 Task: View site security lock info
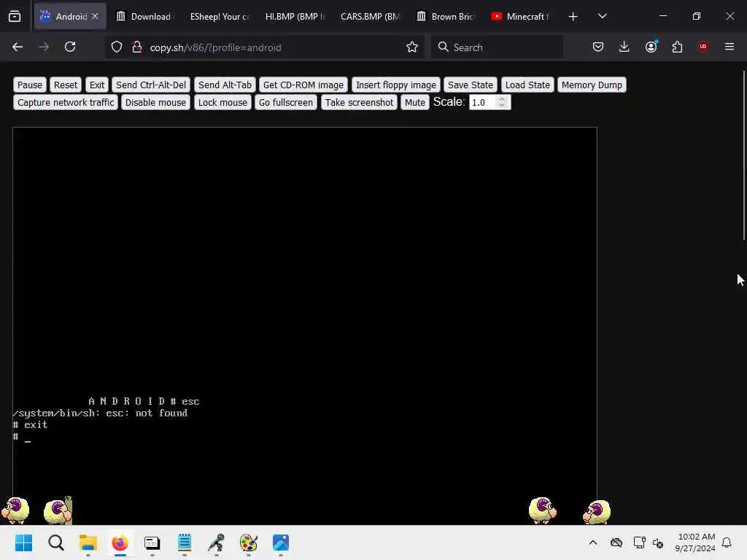[136, 47]
